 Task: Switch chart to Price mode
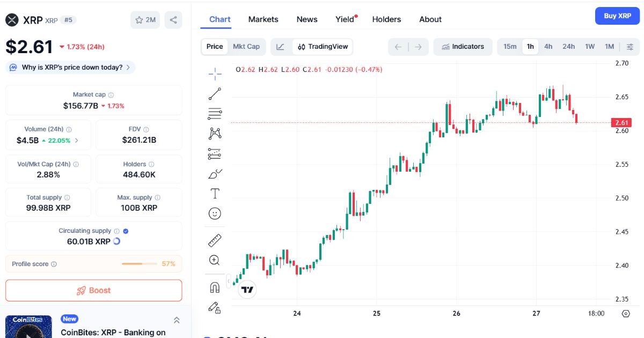point(215,47)
